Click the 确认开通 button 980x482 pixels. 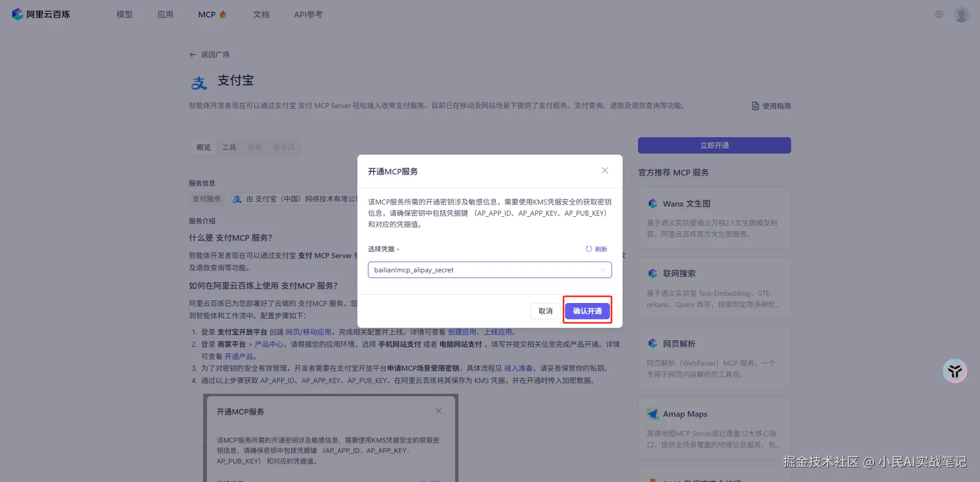click(x=587, y=311)
